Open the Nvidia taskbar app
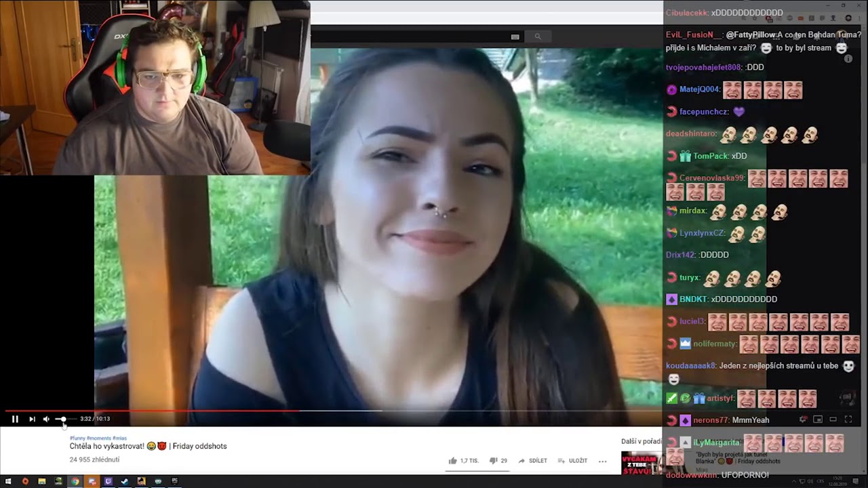 click(58, 481)
